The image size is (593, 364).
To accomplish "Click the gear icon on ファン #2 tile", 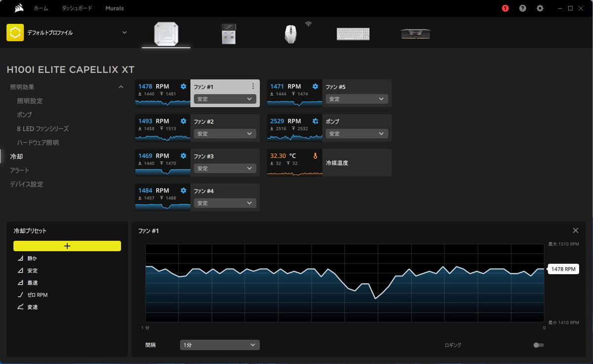I will 183,121.
